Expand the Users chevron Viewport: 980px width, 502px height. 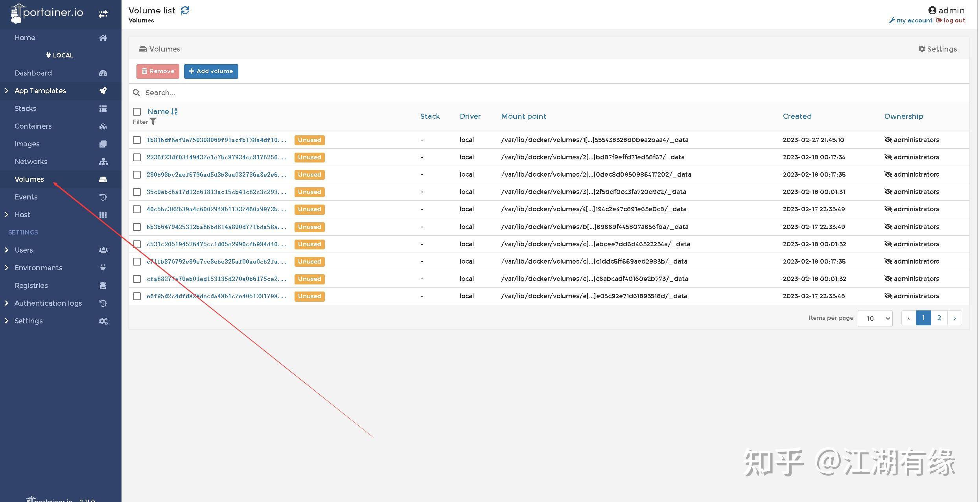coord(6,250)
